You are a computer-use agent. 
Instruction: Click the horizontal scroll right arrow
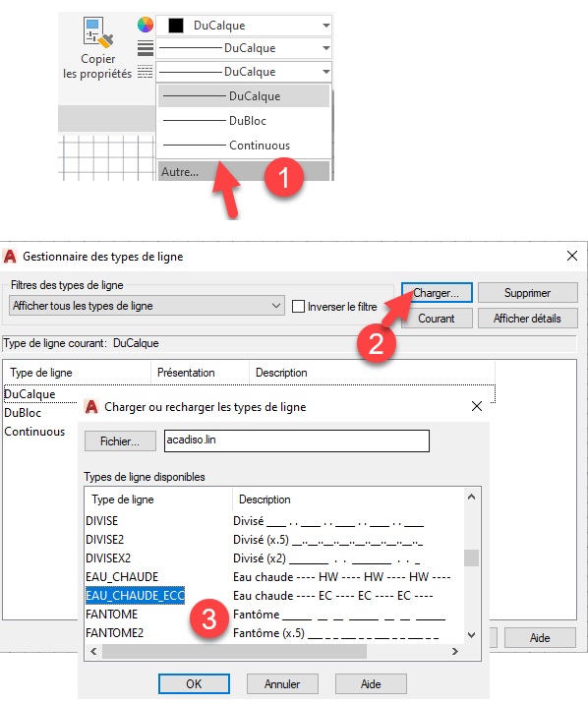pyautogui.click(x=455, y=652)
